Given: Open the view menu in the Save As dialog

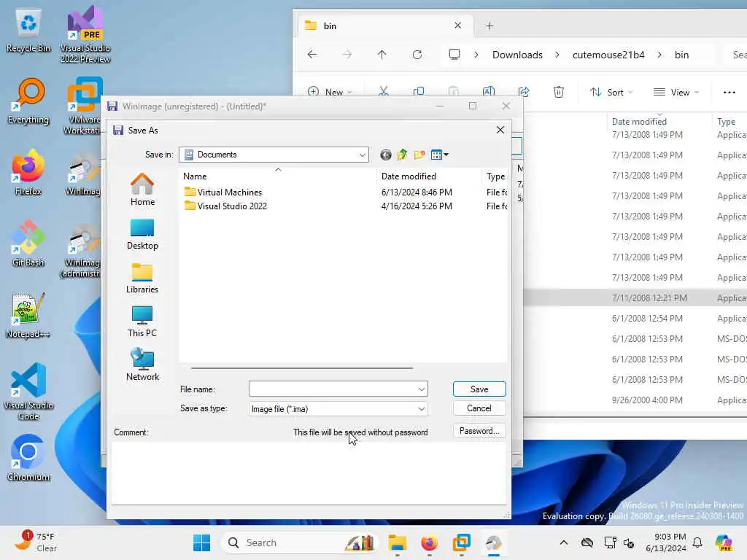Looking at the screenshot, I should (x=439, y=155).
